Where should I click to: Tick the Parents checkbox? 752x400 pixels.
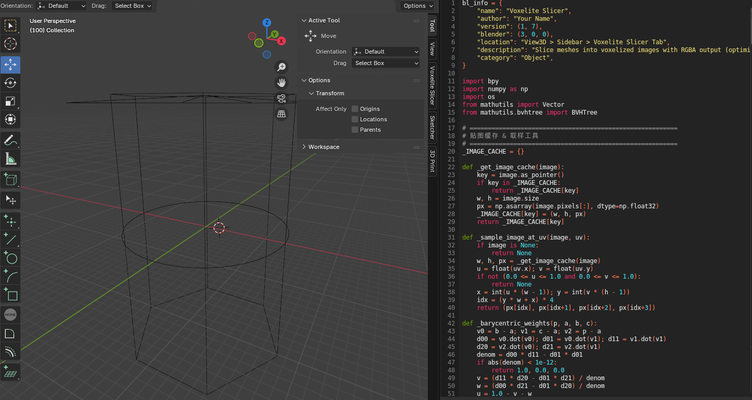(354, 130)
